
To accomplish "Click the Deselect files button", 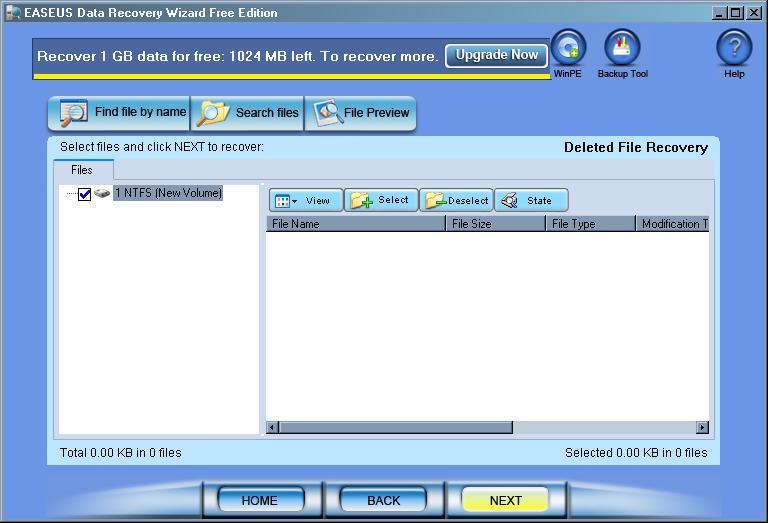I will coord(456,200).
